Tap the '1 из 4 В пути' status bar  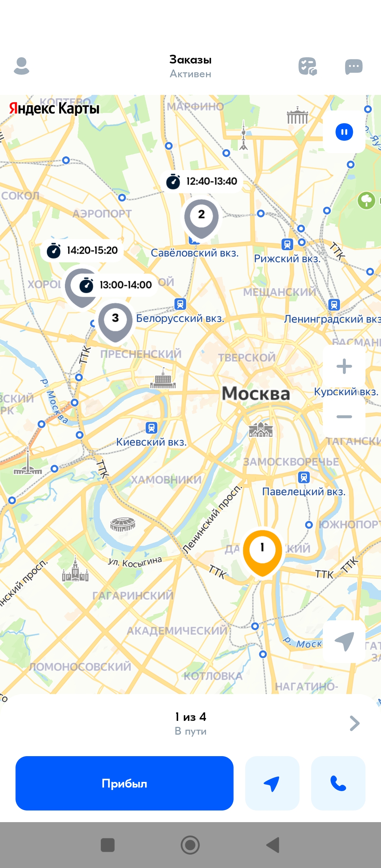(190, 723)
